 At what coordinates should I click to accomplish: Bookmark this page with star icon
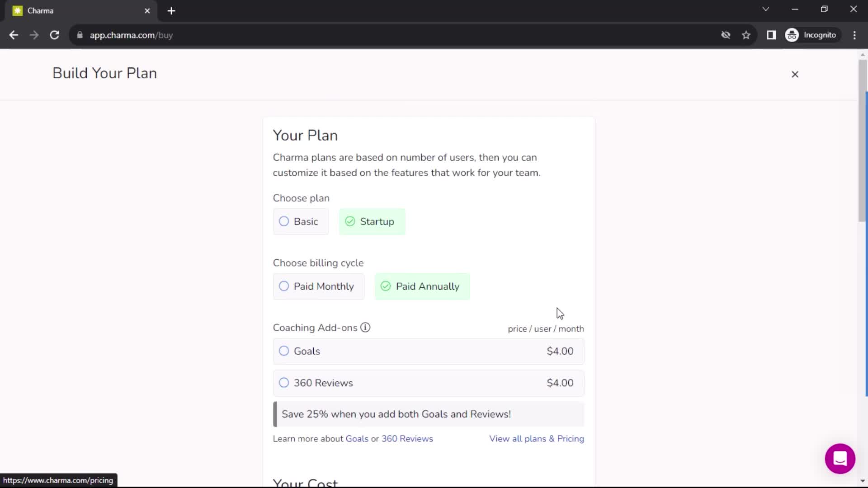[x=746, y=35]
